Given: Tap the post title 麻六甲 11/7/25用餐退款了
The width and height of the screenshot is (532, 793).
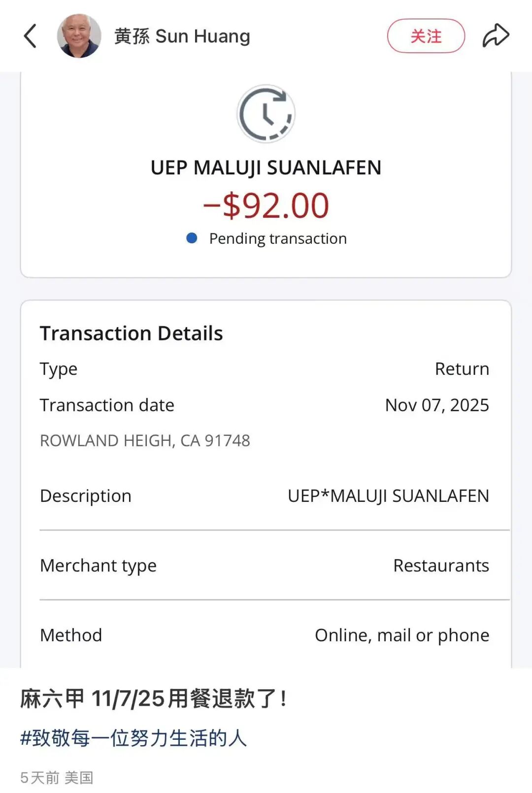Looking at the screenshot, I should (x=154, y=698).
